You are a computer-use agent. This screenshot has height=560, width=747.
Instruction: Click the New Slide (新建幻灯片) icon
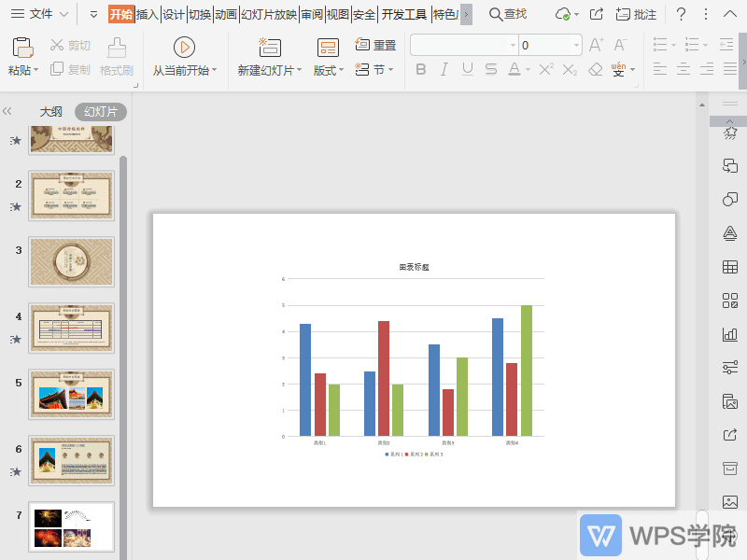pyautogui.click(x=270, y=48)
